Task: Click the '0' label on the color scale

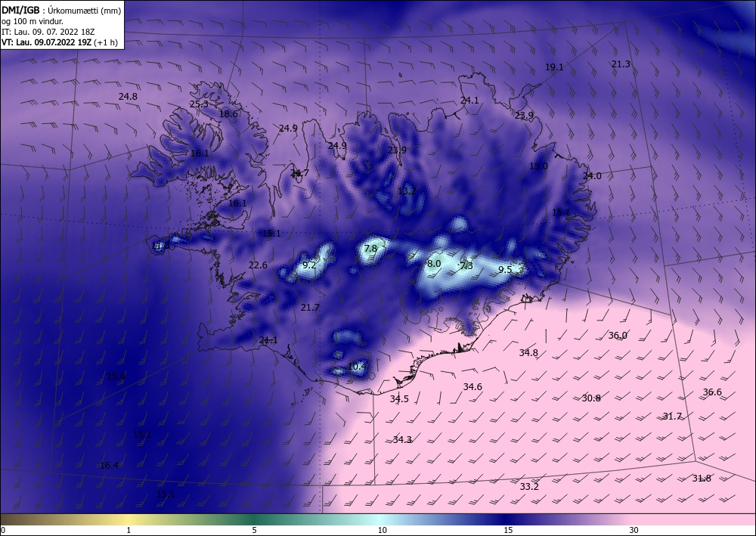Action: click(x=3, y=531)
